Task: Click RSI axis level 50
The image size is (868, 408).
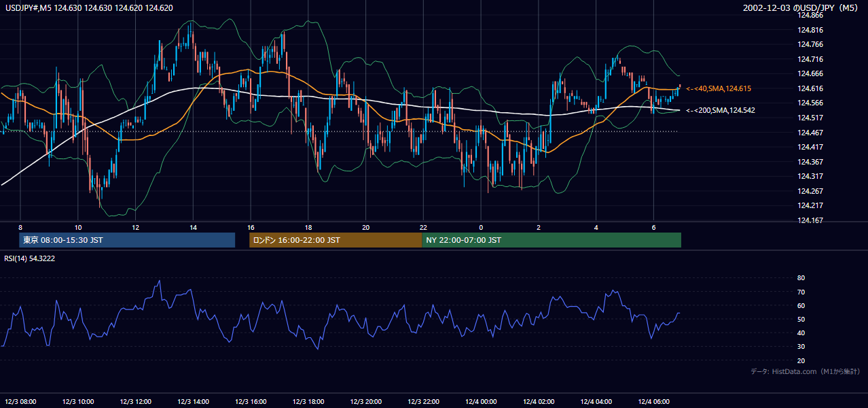Action: point(801,319)
